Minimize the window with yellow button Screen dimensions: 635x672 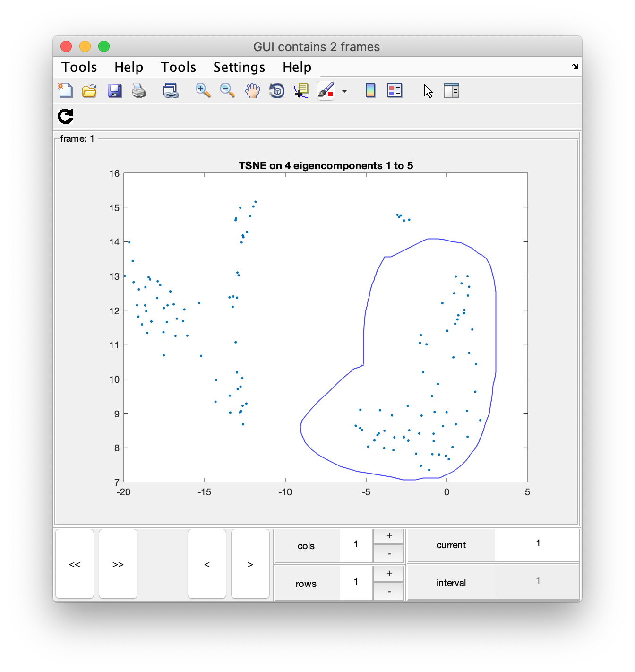(x=85, y=46)
